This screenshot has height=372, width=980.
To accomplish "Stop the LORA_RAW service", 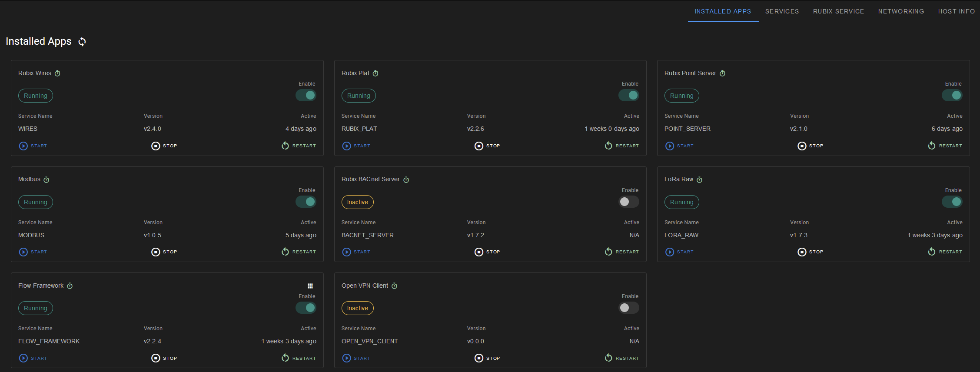I will [x=811, y=252].
